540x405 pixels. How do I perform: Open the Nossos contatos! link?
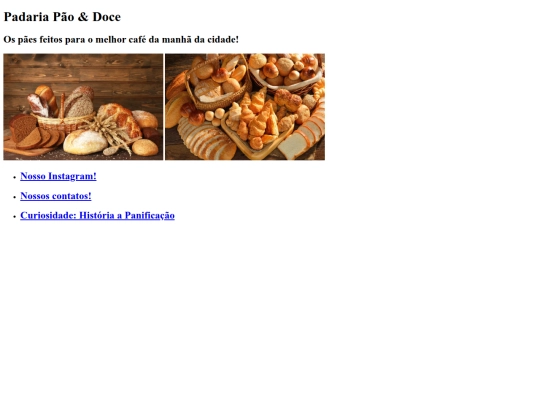56,196
